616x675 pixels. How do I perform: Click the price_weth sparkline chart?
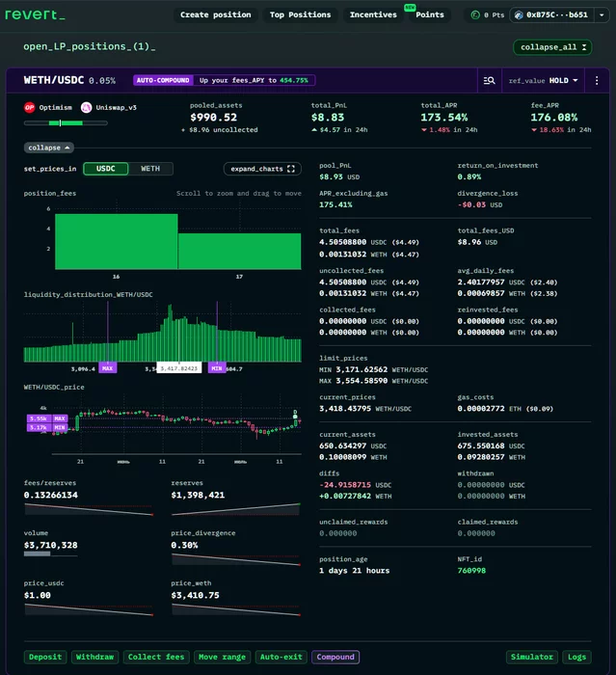coord(236,609)
